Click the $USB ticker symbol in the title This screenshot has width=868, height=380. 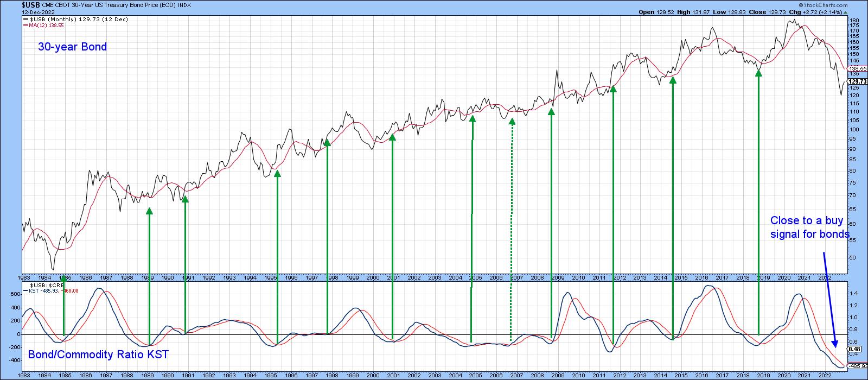31,5
